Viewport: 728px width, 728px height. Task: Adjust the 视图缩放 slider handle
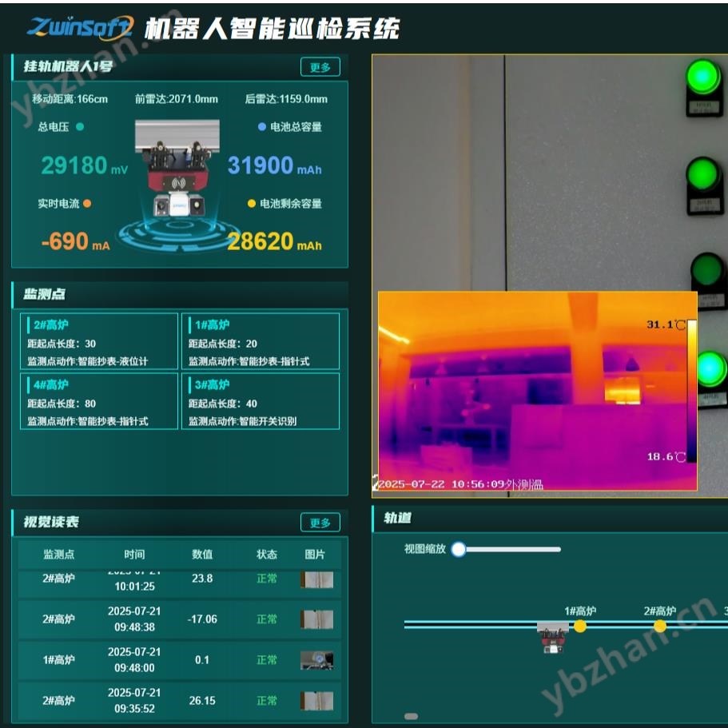point(459,549)
